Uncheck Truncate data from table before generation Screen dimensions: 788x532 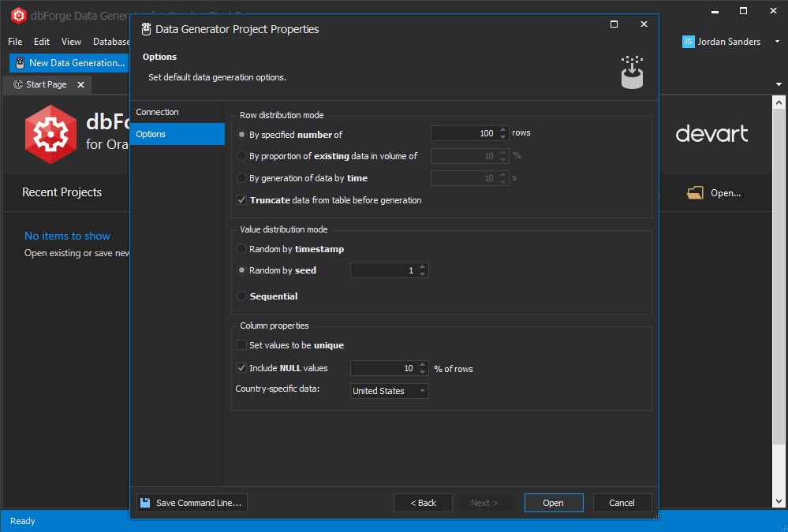pyautogui.click(x=241, y=199)
